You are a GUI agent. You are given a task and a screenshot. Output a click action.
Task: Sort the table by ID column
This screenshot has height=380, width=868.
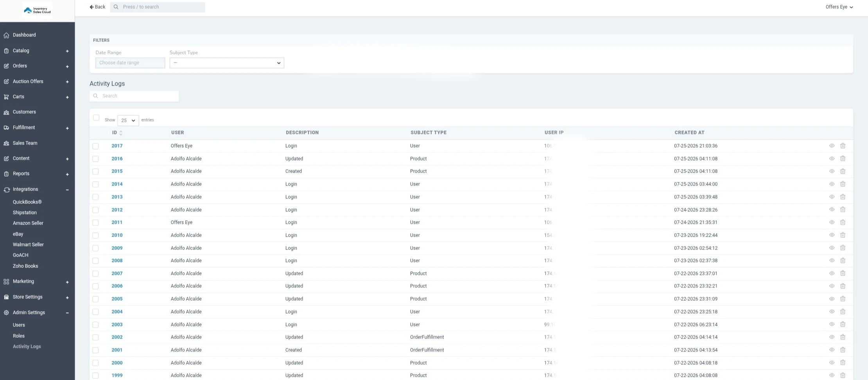[x=117, y=133]
